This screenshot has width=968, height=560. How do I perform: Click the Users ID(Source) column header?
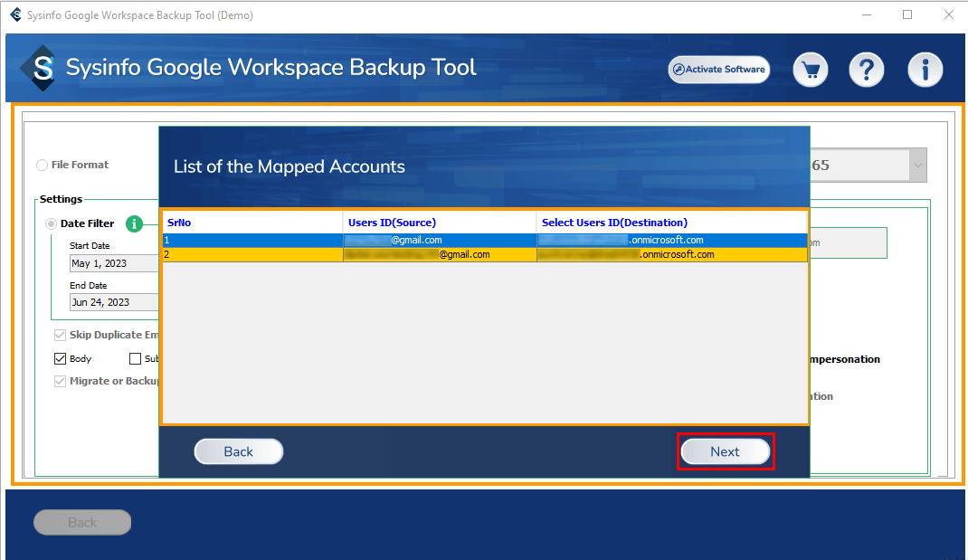[440, 223]
